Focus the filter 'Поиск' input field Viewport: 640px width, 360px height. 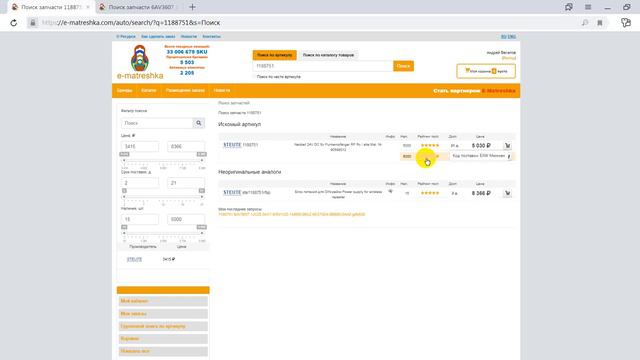point(157,123)
